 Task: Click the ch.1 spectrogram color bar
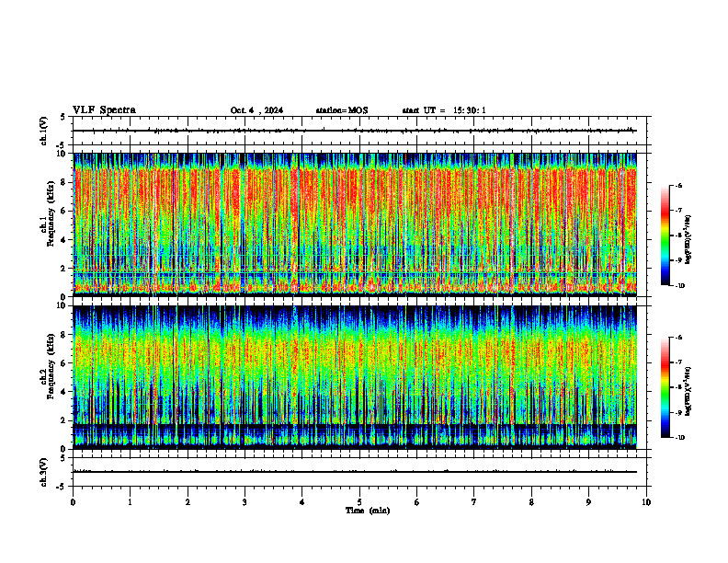pyautogui.click(x=665, y=236)
